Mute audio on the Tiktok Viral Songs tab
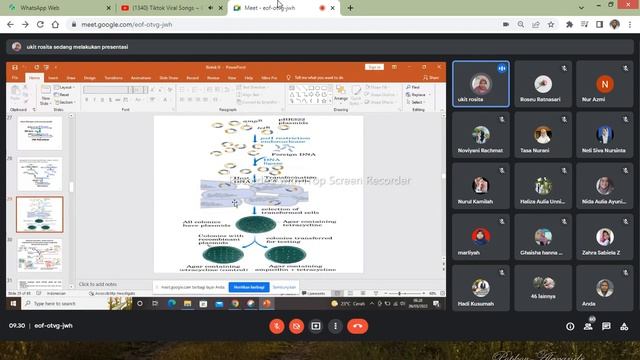 tap(211, 8)
